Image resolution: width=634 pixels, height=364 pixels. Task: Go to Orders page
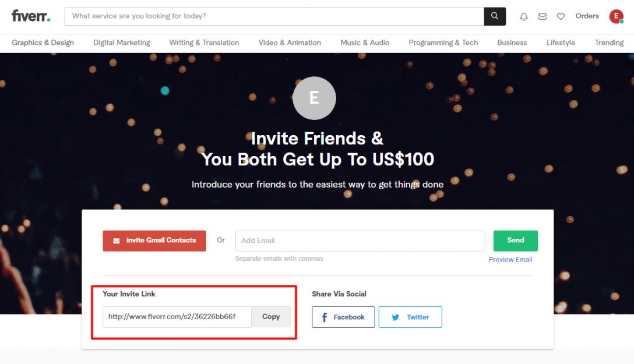click(x=587, y=16)
